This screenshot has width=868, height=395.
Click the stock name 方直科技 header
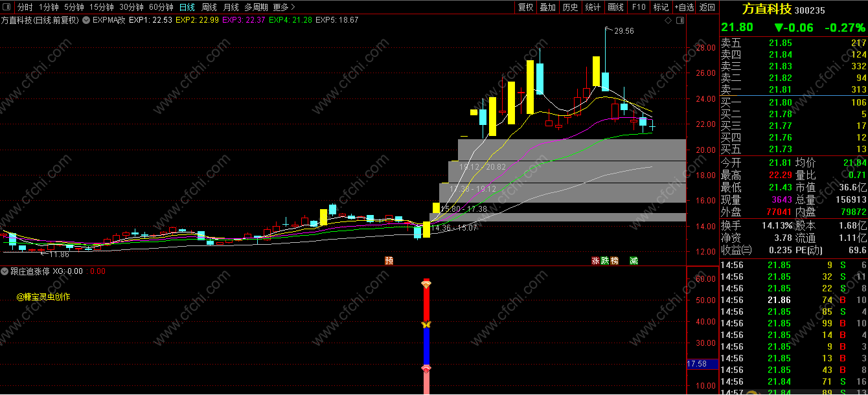(x=767, y=9)
